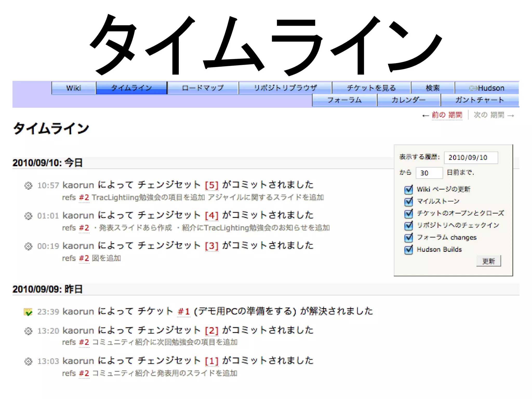Uncheck the Wiki ページの更新 checkbox
Image resolution: width=532 pixels, height=399 pixels.
click(x=409, y=189)
